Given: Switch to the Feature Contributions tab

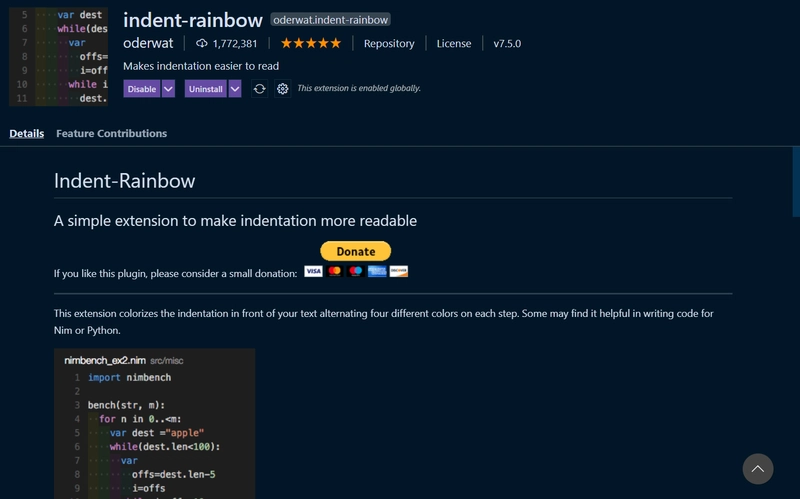Looking at the screenshot, I should [111, 133].
